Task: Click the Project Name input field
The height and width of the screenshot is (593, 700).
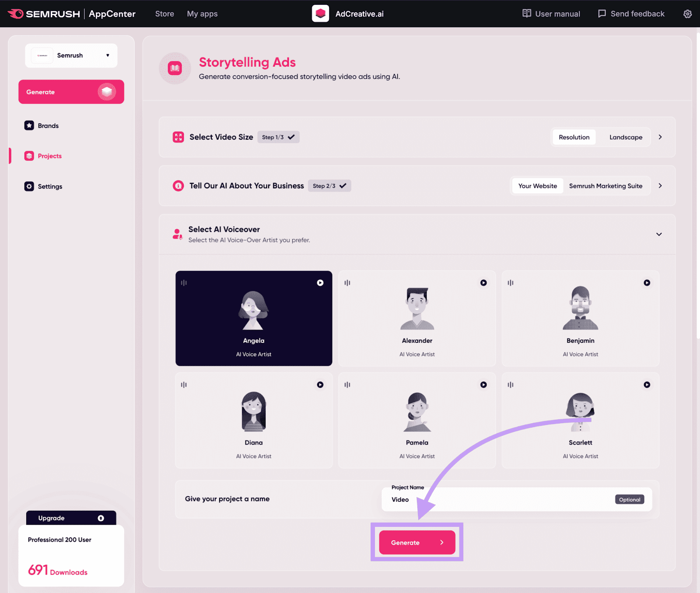Action: [503, 499]
